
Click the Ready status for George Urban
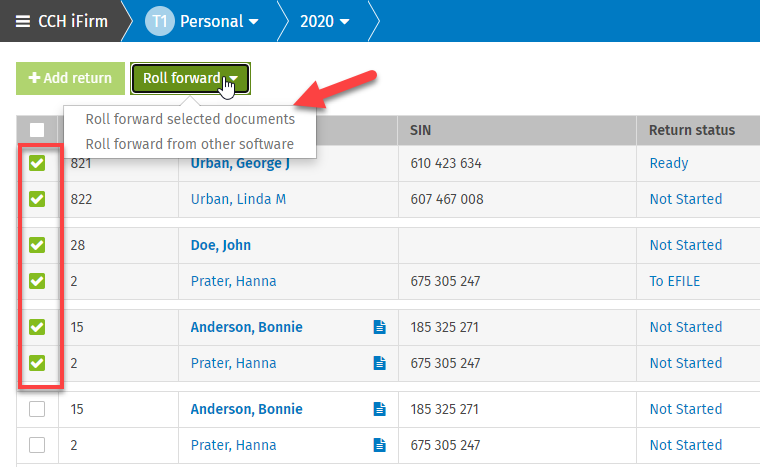669,163
